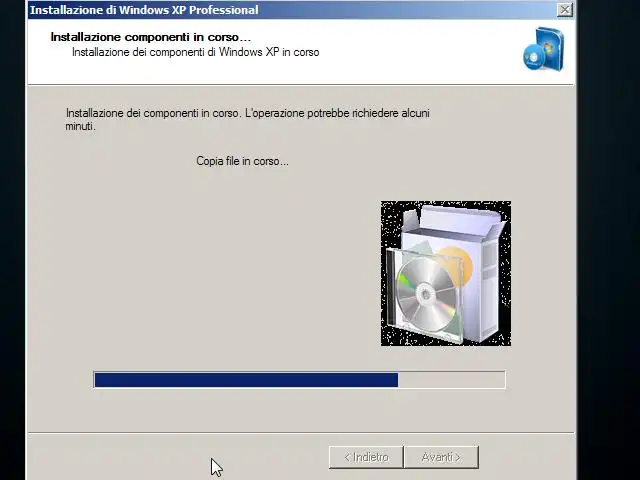The width and height of the screenshot is (640, 480).
Task: Click the Avanti next button
Action: pos(441,457)
